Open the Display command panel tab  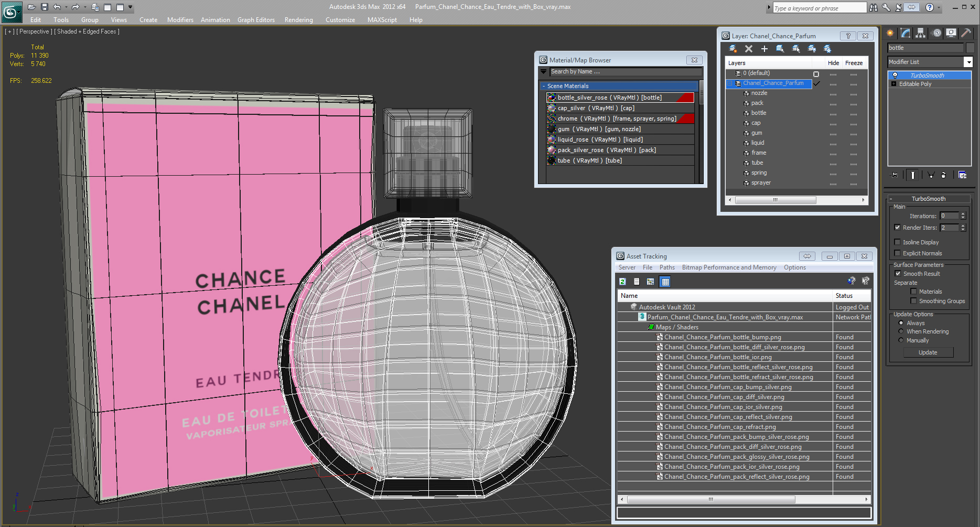951,33
